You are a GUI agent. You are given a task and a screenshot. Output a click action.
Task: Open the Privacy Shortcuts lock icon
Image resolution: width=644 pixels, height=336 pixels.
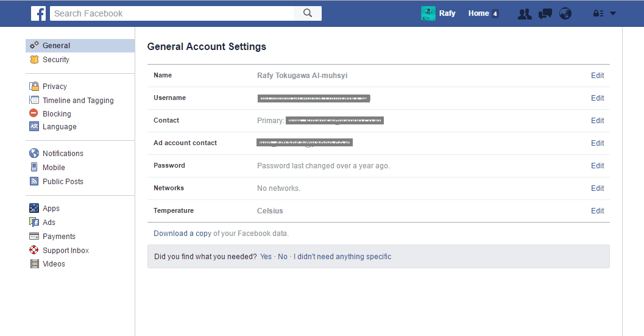point(598,13)
